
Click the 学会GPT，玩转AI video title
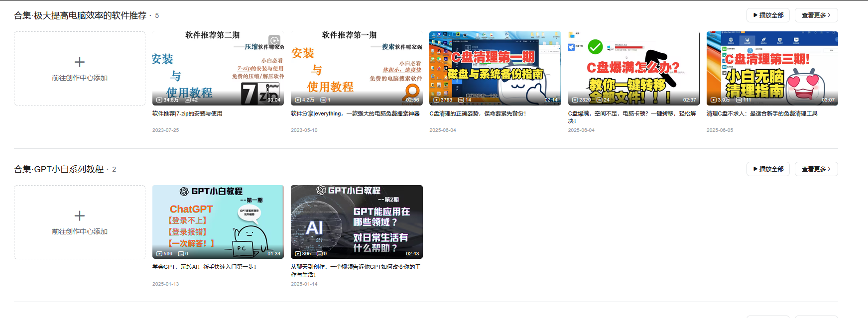pos(204,267)
